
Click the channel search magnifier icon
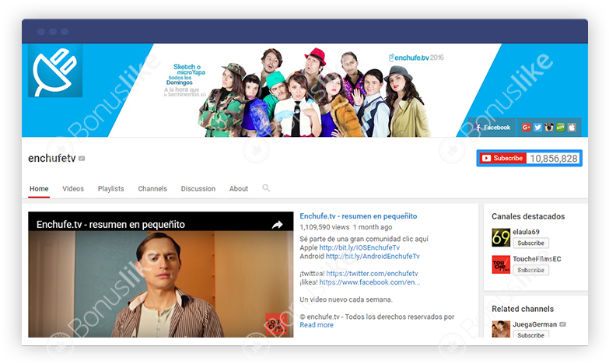266,188
